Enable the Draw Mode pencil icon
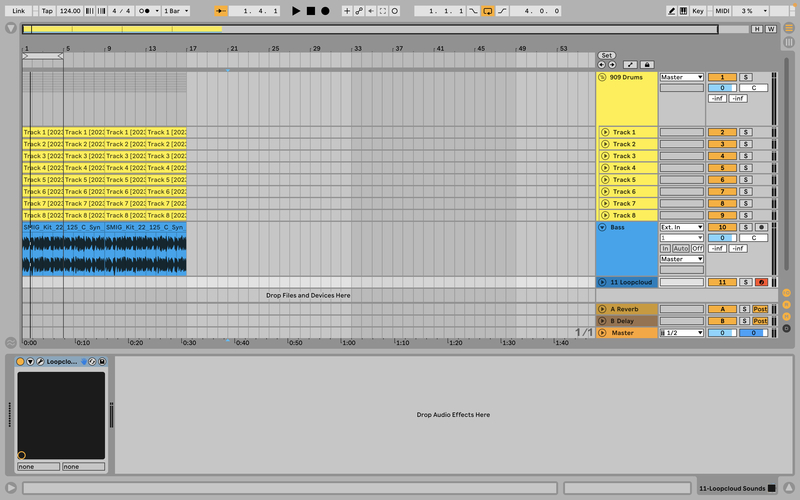 pos(672,10)
